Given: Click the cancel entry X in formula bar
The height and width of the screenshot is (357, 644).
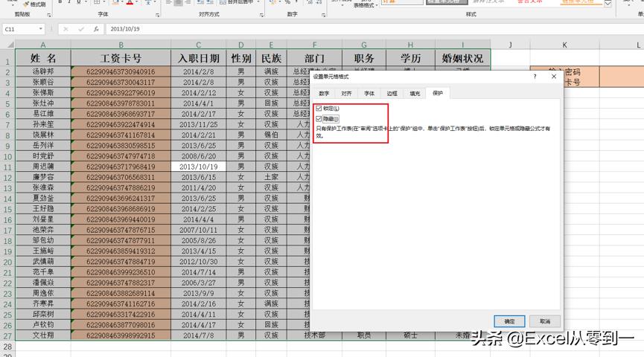Looking at the screenshot, I should coord(66,29).
